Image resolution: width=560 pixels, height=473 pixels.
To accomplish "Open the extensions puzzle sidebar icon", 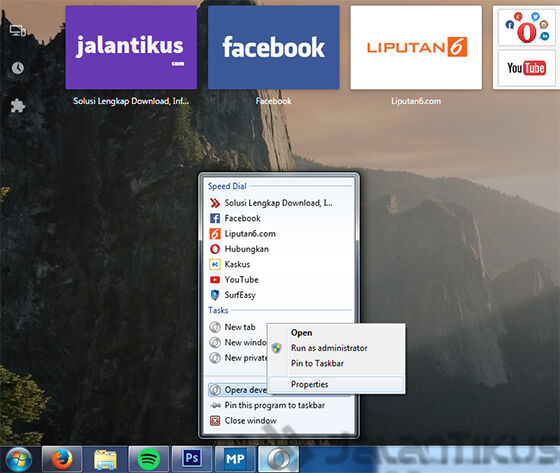I will coord(18,106).
